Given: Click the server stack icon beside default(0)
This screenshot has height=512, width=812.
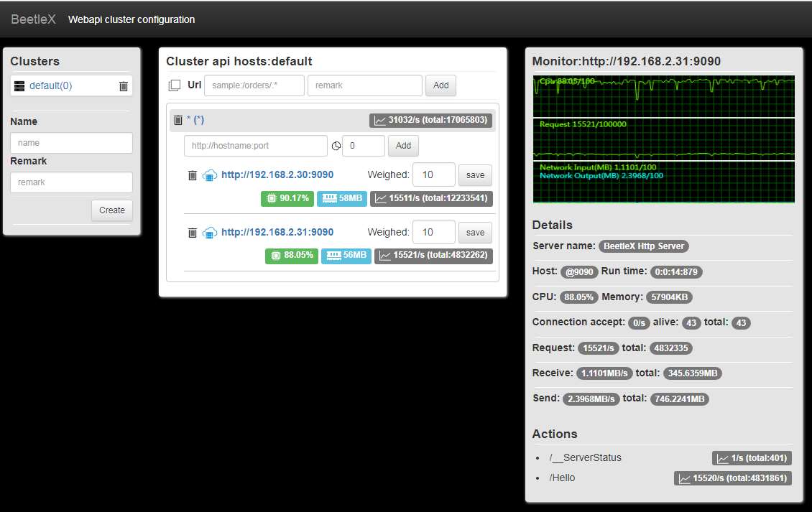Looking at the screenshot, I should click(x=19, y=86).
